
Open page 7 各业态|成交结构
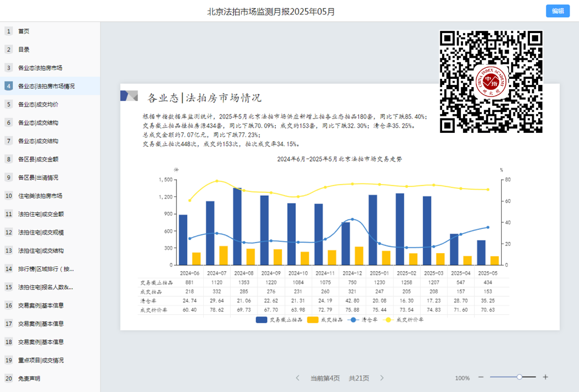pyautogui.click(x=50, y=141)
